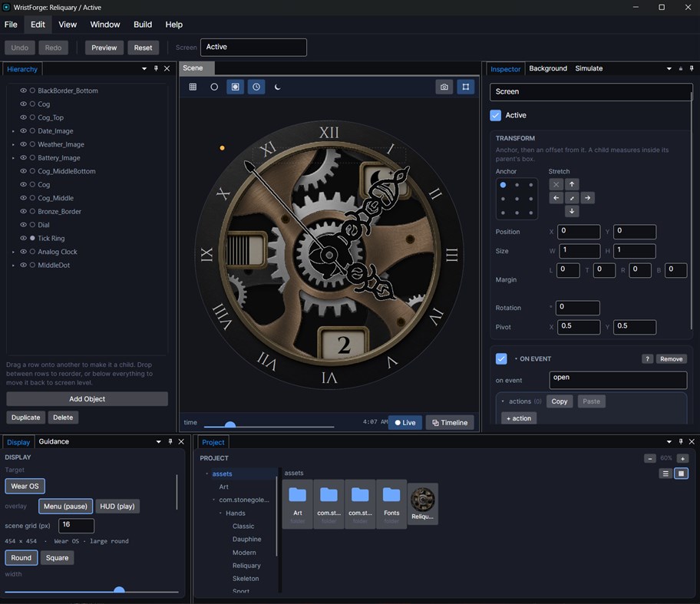Viewport: 700px width, 604px height.
Task: Click the stretch left arrow icon
Action: point(556,198)
